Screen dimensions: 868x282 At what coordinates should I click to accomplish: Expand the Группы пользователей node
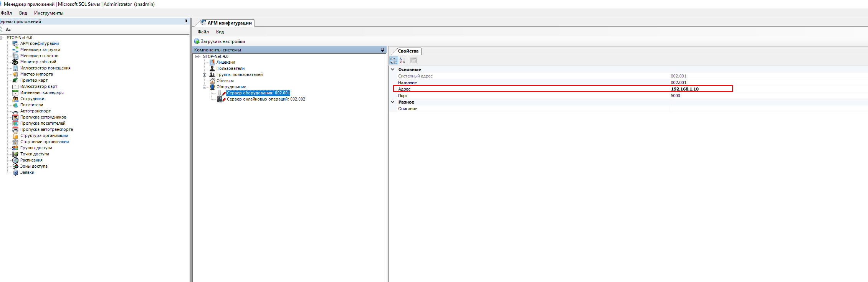(205, 75)
